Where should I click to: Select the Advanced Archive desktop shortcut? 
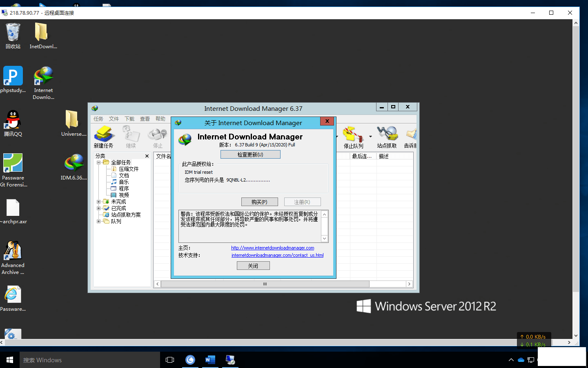(13, 258)
